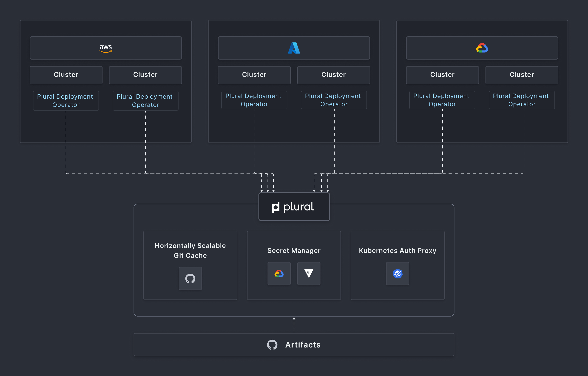Select the left Cluster box under AWS
The width and height of the screenshot is (588, 376).
click(x=66, y=75)
